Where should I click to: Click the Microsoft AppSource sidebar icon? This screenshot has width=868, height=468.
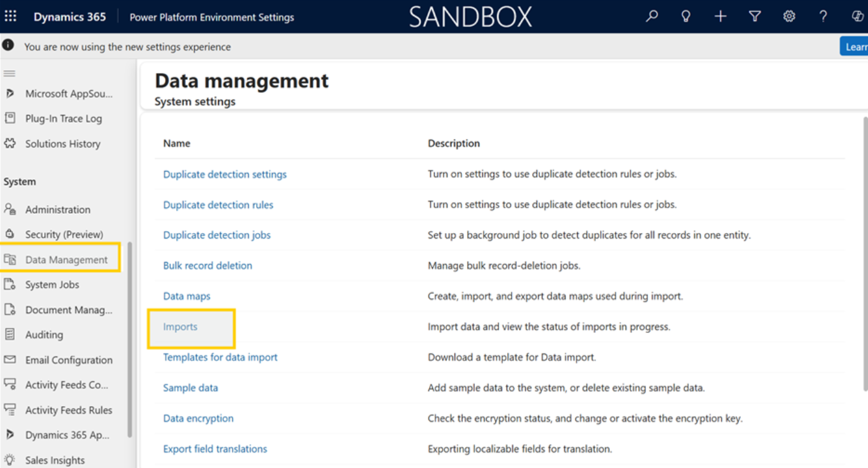[x=9, y=94]
